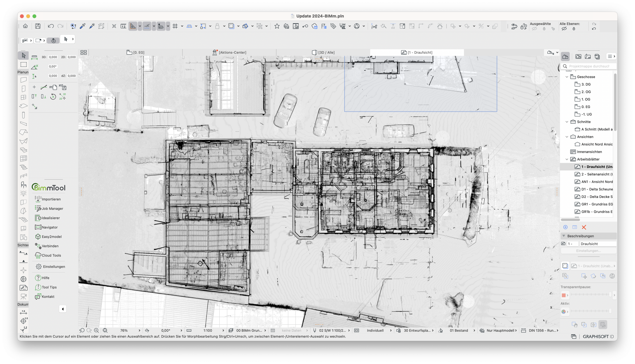The image size is (635, 364).
Task: Switch to the [0. EG] tab
Action: pyautogui.click(x=135, y=52)
